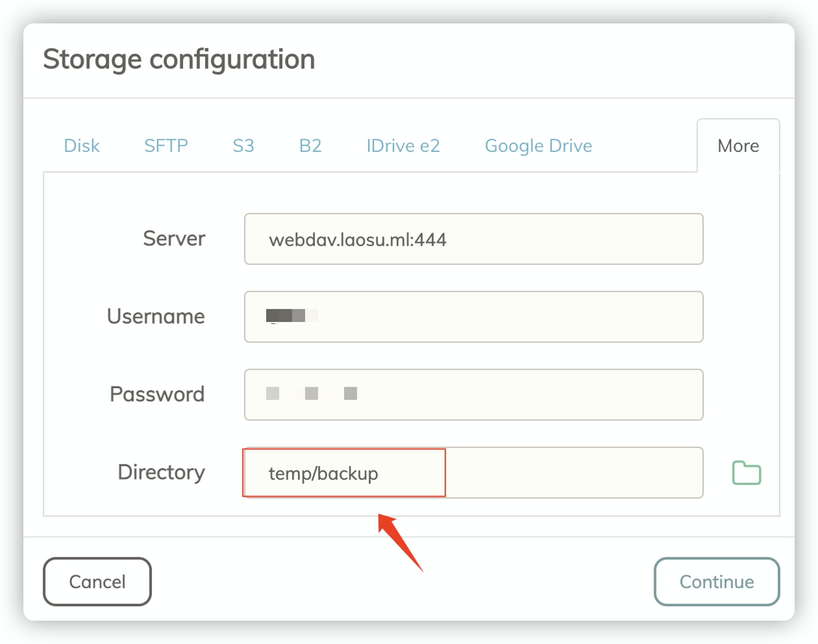
Task: Choose the B2 storage tab
Action: coord(310,146)
